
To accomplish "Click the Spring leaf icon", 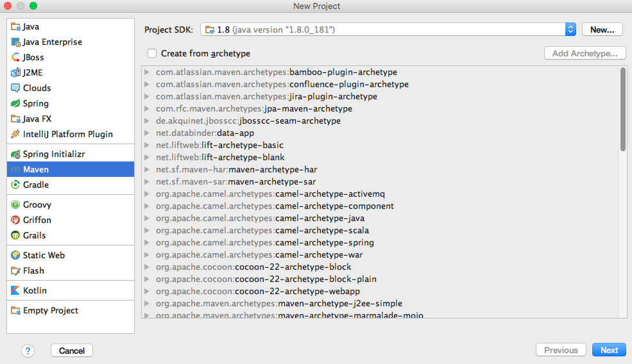I will [16, 103].
